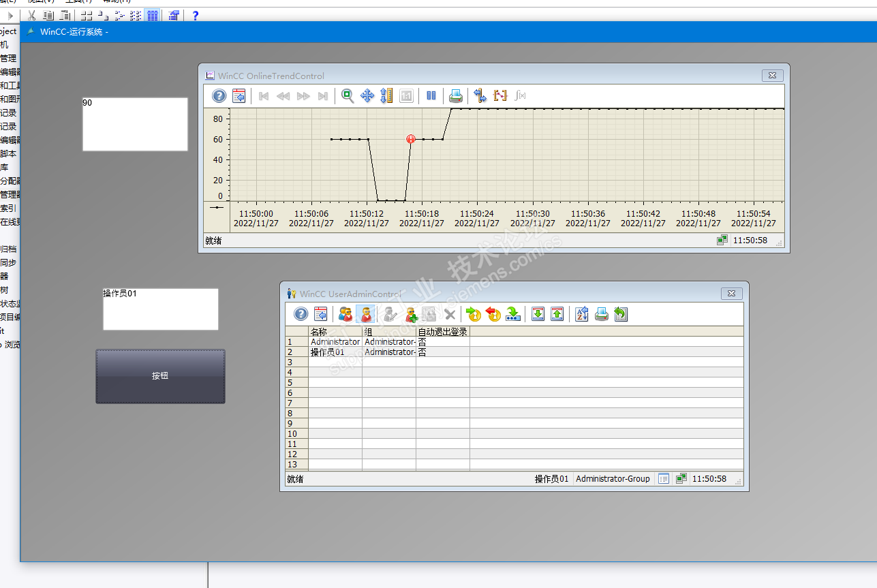This screenshot has width=877, height=588.
Task: Show the two-person groups list icon
Action: click(345, 314)
